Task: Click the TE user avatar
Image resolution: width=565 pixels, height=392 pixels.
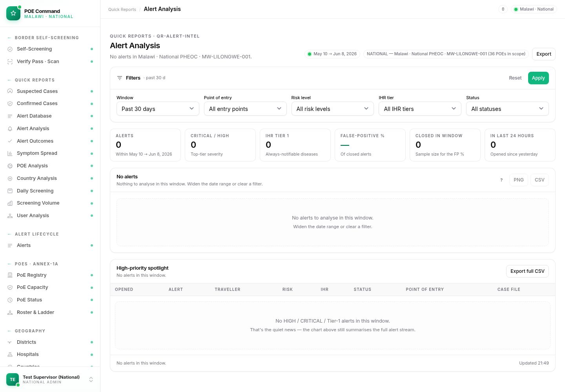Action: click(13, 379)
